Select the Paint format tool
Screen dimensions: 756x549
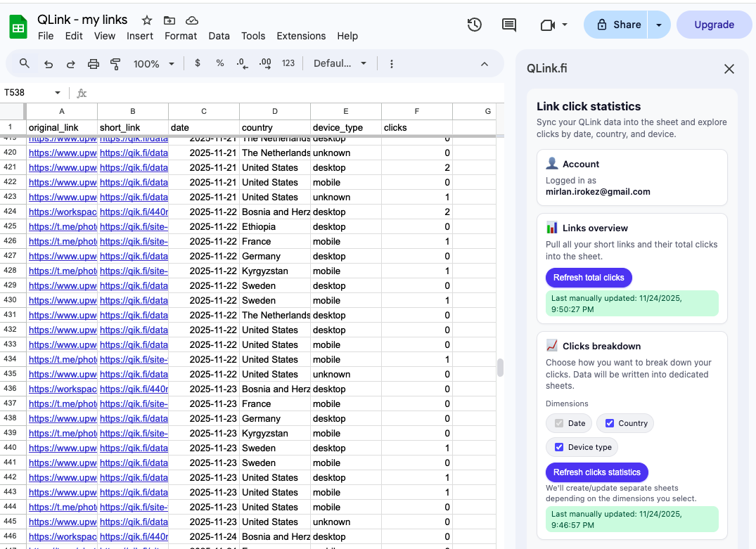pyautogui.click(x=115, y=63)
